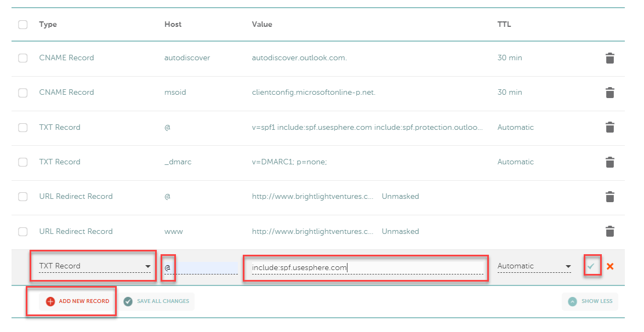The width and height of the screenshot is (644, 332).
Task: Confirm new record with green checkmark
Action: point(591,266)
